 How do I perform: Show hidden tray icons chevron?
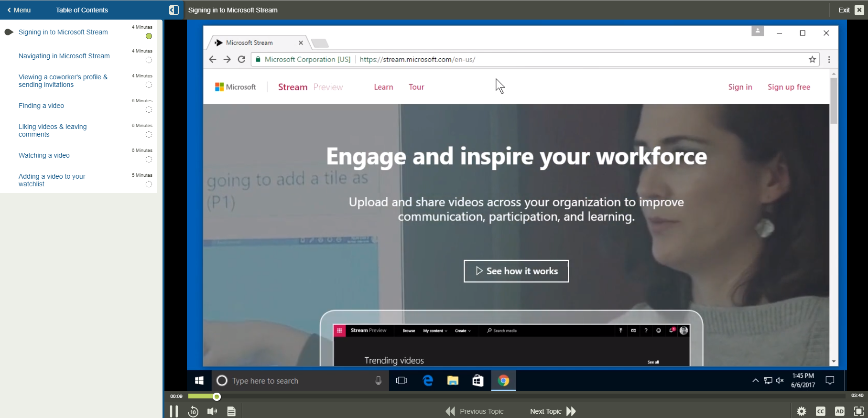[x=755, y=380]
